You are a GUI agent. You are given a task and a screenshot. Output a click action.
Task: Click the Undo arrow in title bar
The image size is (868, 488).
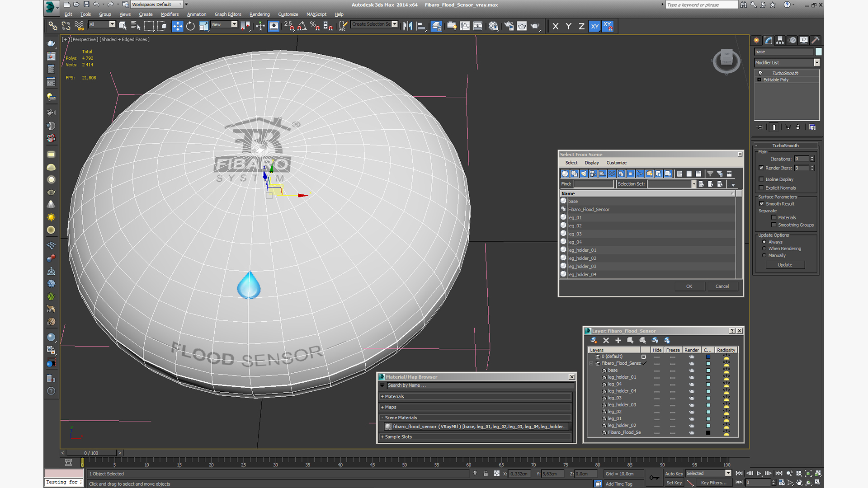pos(96,5)
